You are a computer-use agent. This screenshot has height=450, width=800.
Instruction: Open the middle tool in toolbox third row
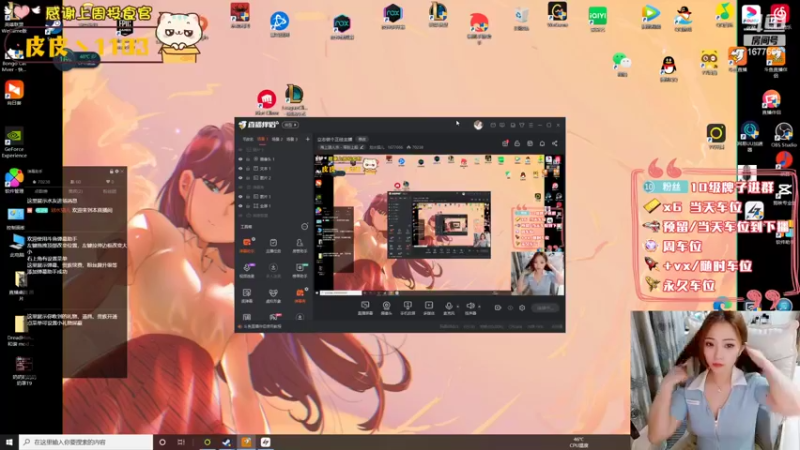(273, 295)
